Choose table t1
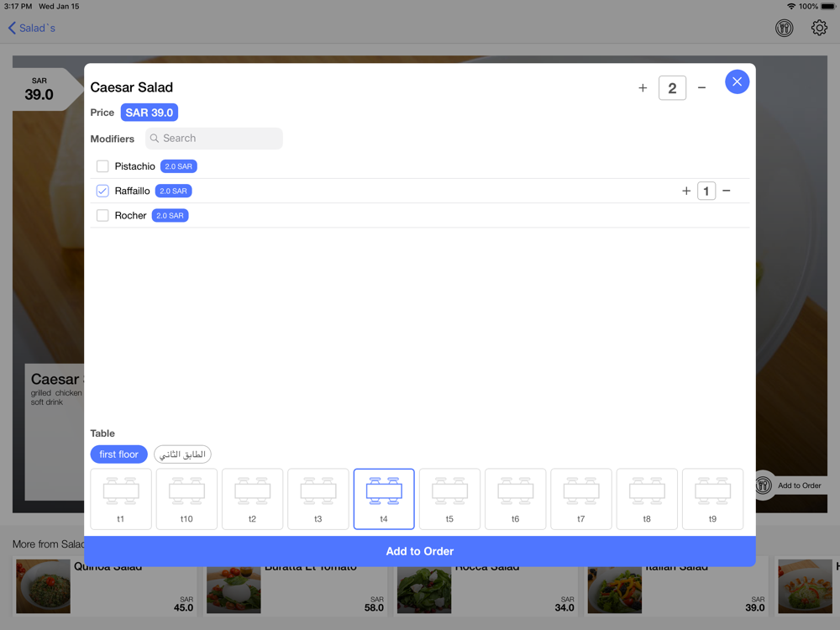840x630 pixels. (x=121, y=499)
